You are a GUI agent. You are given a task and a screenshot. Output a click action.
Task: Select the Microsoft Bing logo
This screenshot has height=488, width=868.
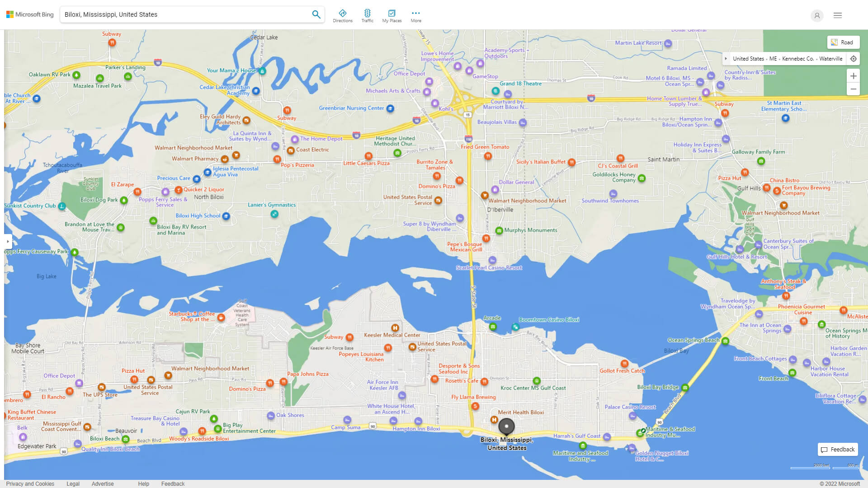point(29,14)
